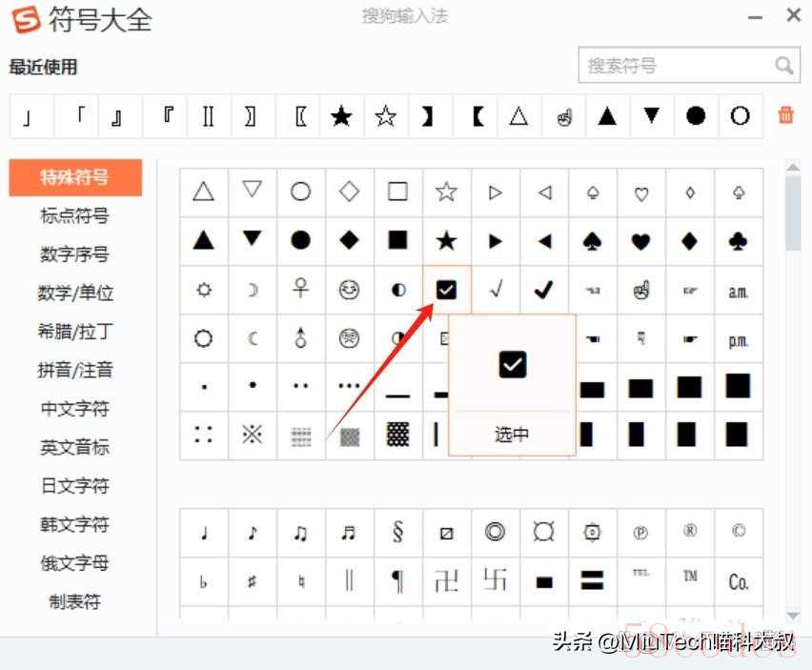Open the 特殊符号 category

[74, 177]
